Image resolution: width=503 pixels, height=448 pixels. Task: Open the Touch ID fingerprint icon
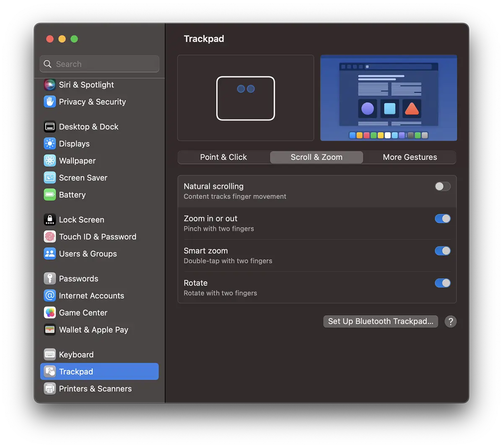[50, 237]
